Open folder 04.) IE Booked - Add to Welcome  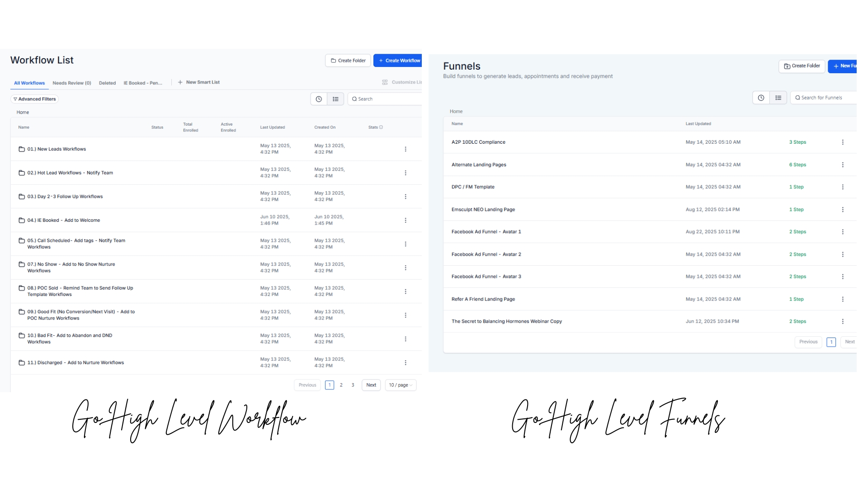pos(63,221)
